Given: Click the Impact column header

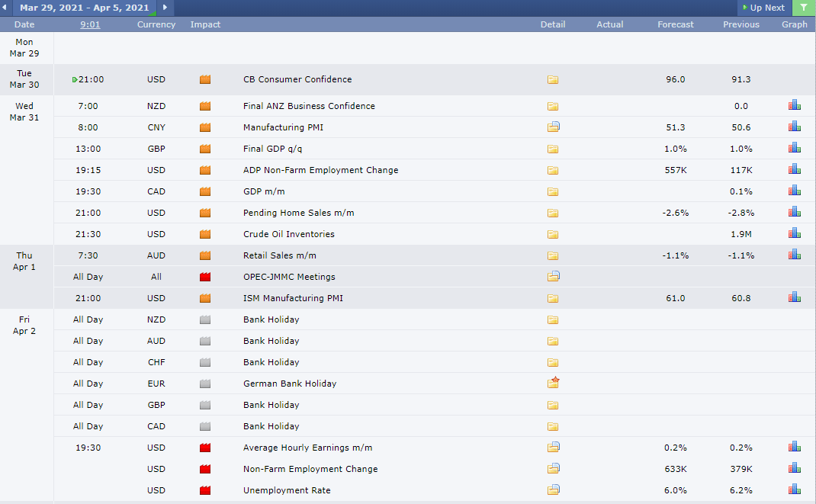Looking at the screenshot, I should click(x=205, y=24).
